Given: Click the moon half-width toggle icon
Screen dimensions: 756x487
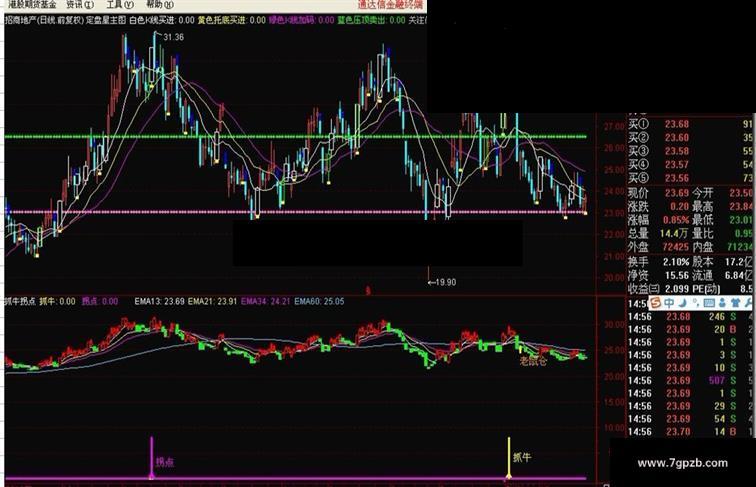Looking at the screenshot, I should (x=682, y=303).
